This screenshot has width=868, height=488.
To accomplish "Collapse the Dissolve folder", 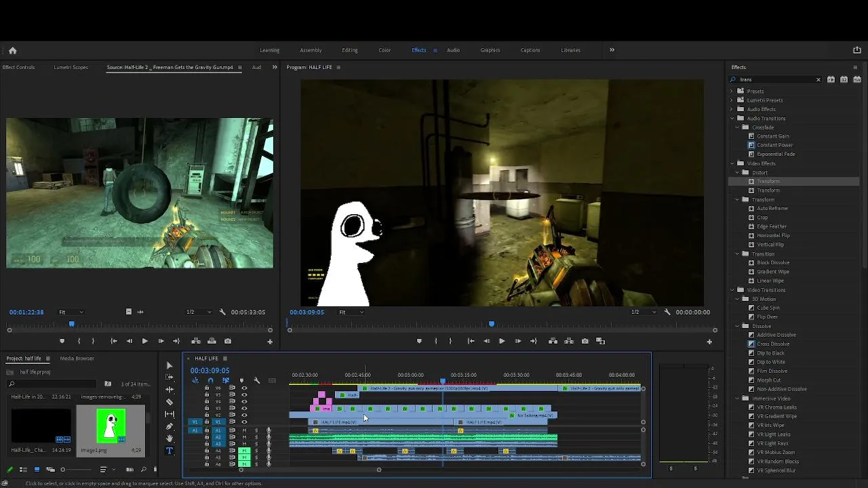I will 737,326.
